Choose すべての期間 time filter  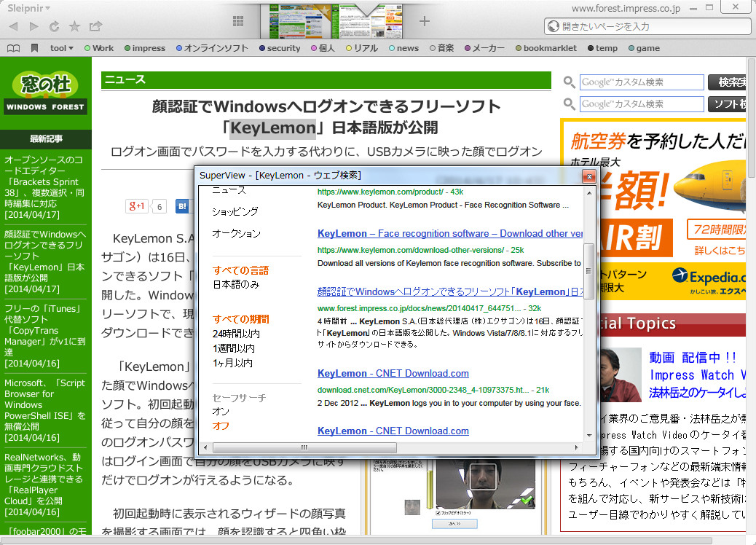coord(240,319)
